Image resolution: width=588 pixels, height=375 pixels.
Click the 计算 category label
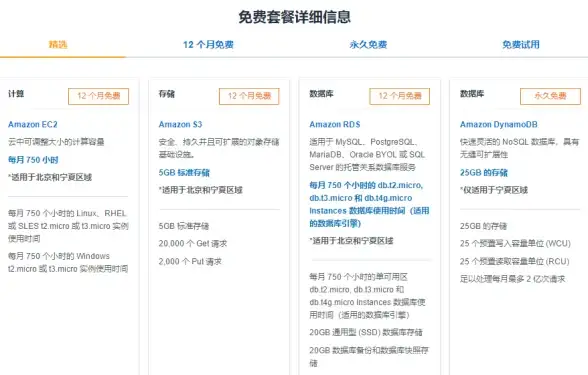(16, 94)
